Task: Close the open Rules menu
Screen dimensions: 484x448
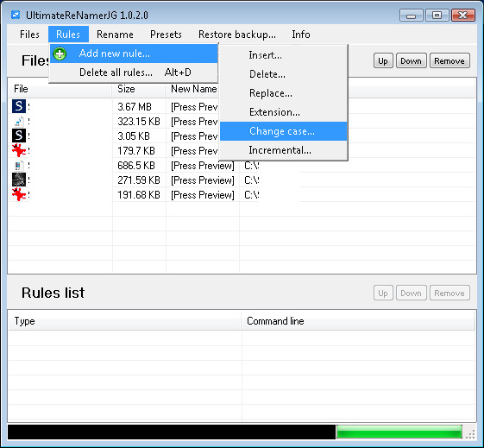Action: pyautogui.click(x=68, y=35)
